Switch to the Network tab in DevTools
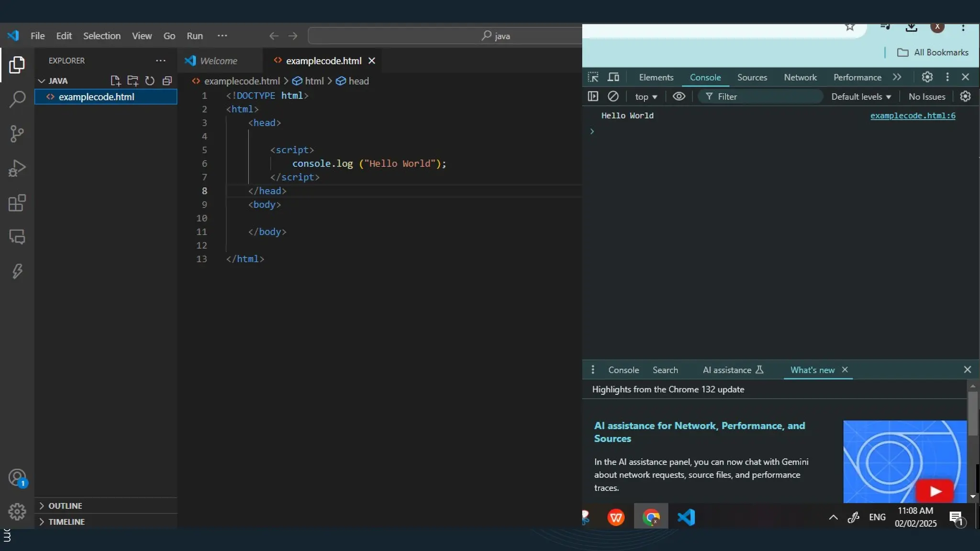The width and height of the screenshot is (980, 551). tap(800, 77)
